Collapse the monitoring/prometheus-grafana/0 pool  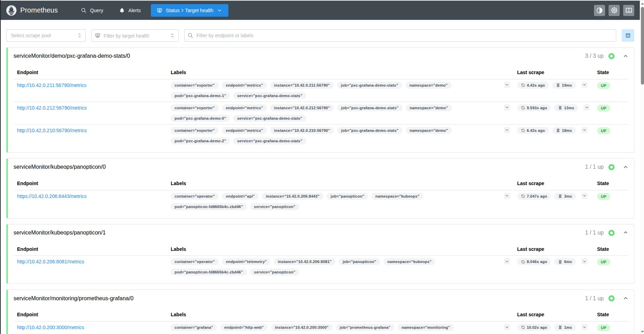[626, 298]
